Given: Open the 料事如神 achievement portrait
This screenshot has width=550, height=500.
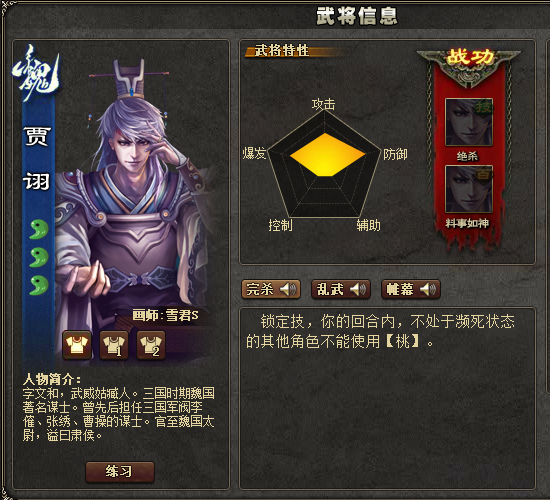Looking at the screenshot, I should pyautogui.click(x=469, y=189).
